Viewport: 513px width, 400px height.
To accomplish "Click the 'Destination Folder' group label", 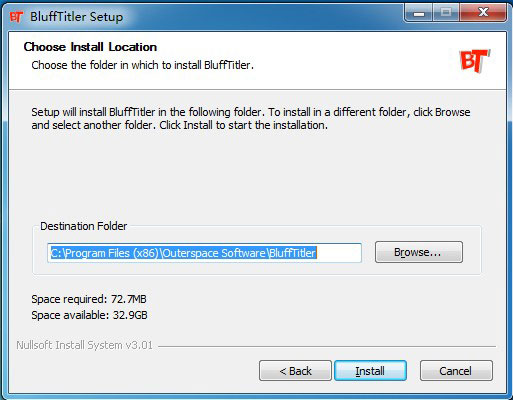I will [84, 226].
